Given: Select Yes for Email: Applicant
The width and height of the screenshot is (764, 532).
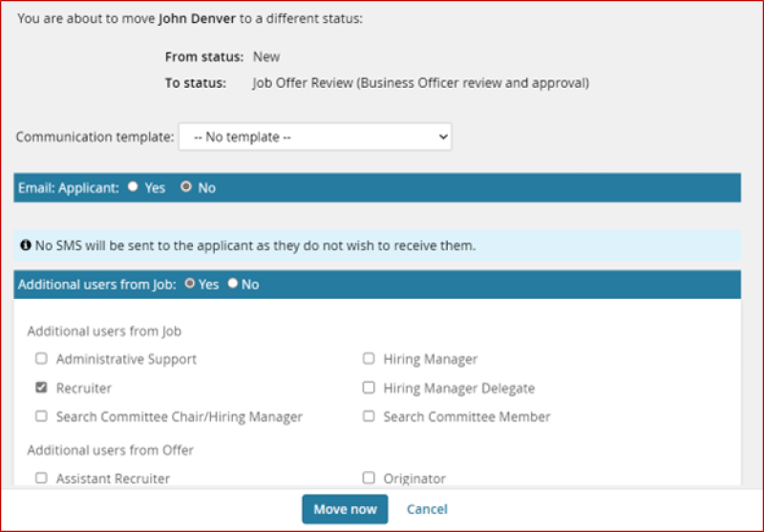Looking at the screenshot, I should 132,187.
